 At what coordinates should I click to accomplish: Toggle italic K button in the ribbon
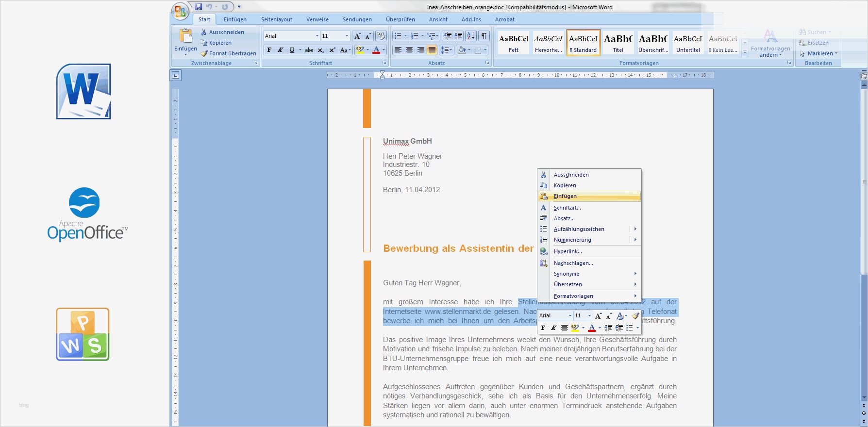tap(280, 50)
